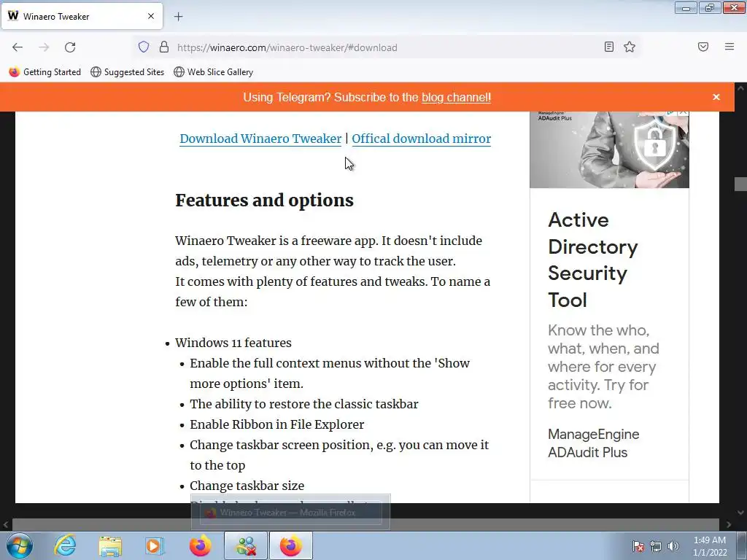
Task: Click the address bar URL field
Action: tap(386, 47)
